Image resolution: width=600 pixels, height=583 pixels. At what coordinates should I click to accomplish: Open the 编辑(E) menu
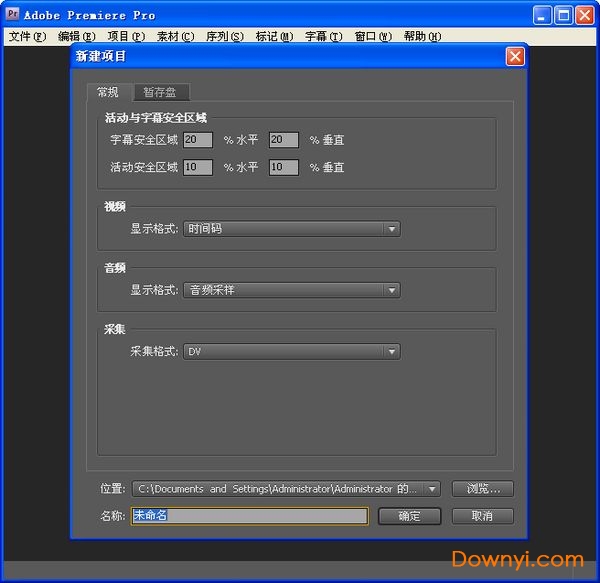click(x=77, y=36)
